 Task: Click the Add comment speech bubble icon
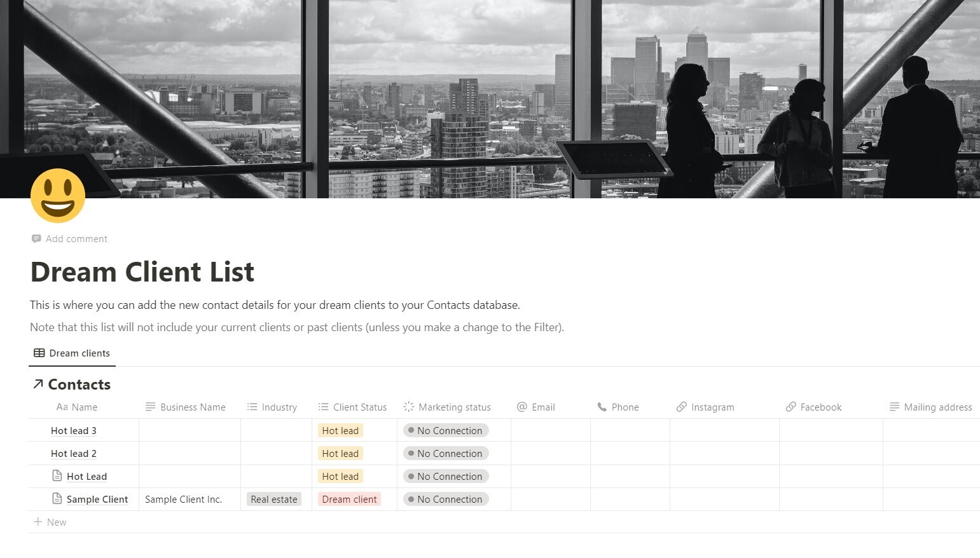pos(36,239)
